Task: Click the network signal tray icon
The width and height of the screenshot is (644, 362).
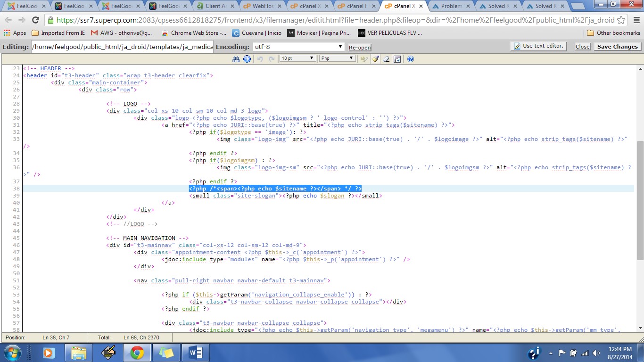Action: pos(585,353)
